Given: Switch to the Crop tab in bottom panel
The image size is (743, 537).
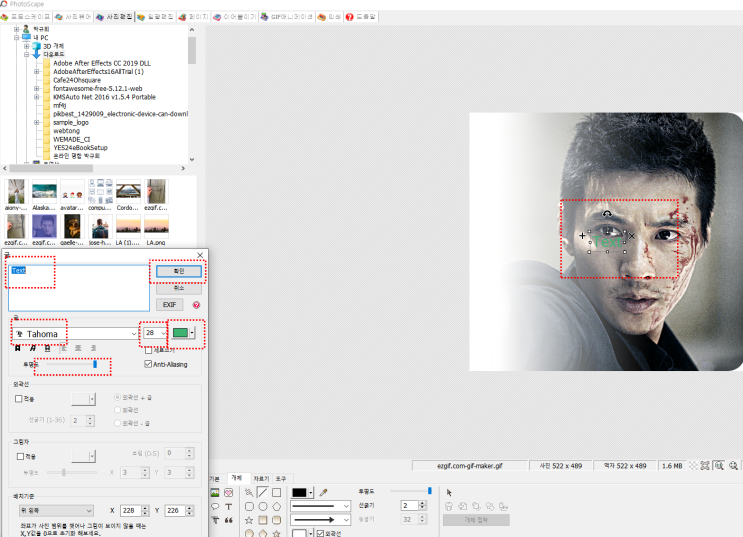Looking at the screenshot, I should (261, 478).
